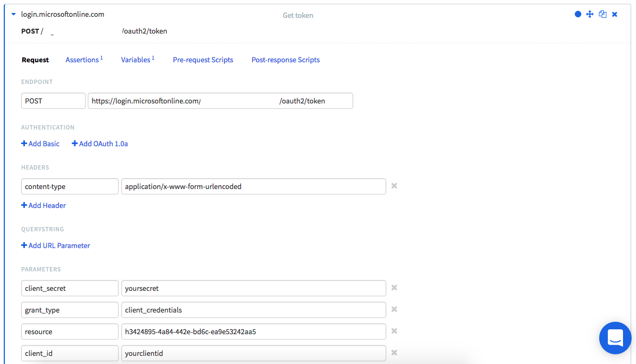This screenshot has height=364, width=636.
Task: Collapse the login.microsoftonline.com step
Action: click(x=14, y=15)
